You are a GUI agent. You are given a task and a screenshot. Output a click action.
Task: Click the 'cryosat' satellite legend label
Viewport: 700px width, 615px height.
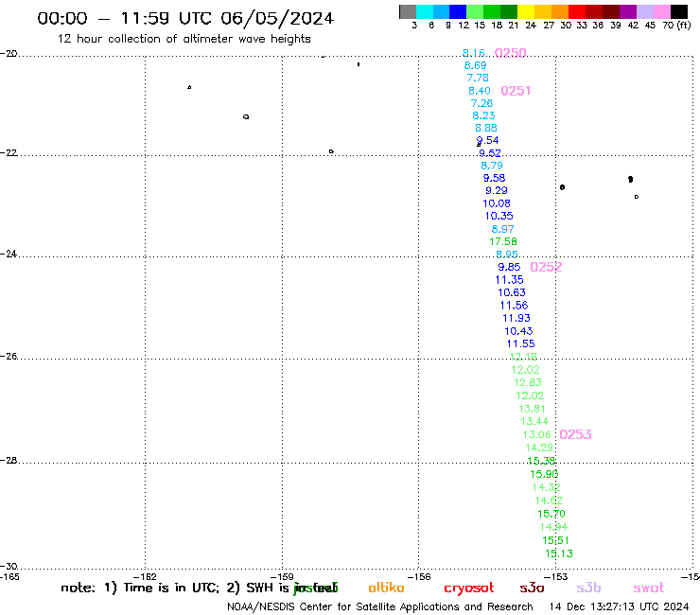click(x=469, y=589)
